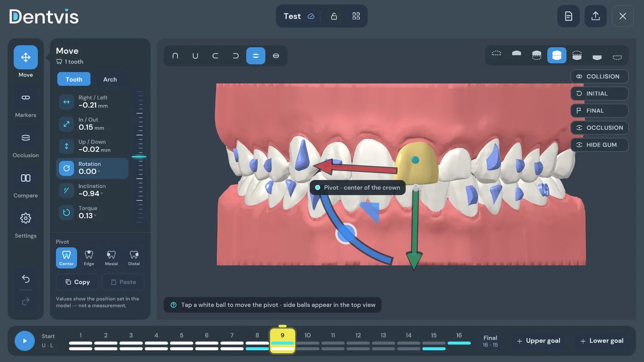Image resolution: width=644 pixels, height=362 pixels.
Task: Toggle OCCLUSION display
Action: click(599, 128)
